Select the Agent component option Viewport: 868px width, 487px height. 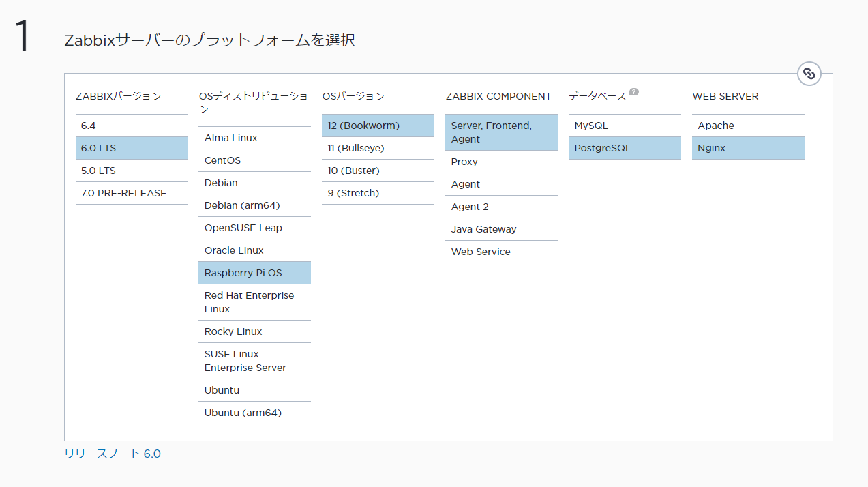click(x=501, y=184)
